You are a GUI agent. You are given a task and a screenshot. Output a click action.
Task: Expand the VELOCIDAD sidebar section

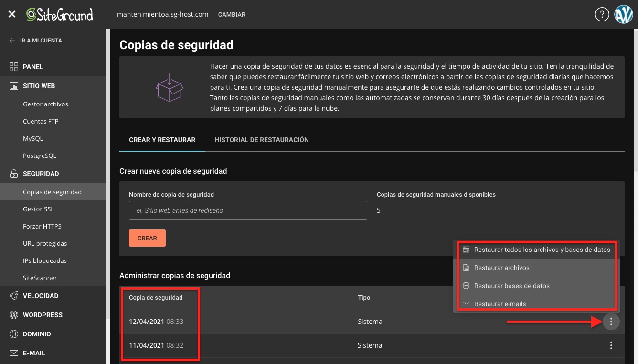(53, 296)
